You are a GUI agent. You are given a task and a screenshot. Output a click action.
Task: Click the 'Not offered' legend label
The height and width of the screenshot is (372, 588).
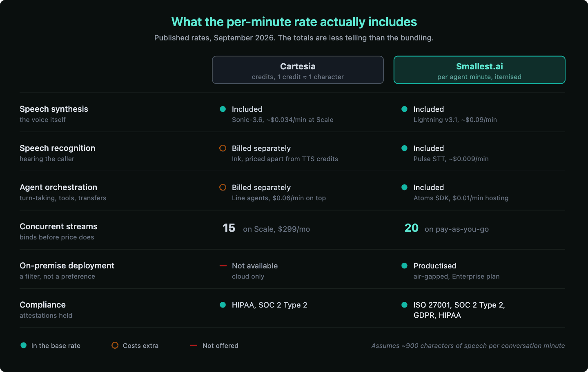click(220, 345)
